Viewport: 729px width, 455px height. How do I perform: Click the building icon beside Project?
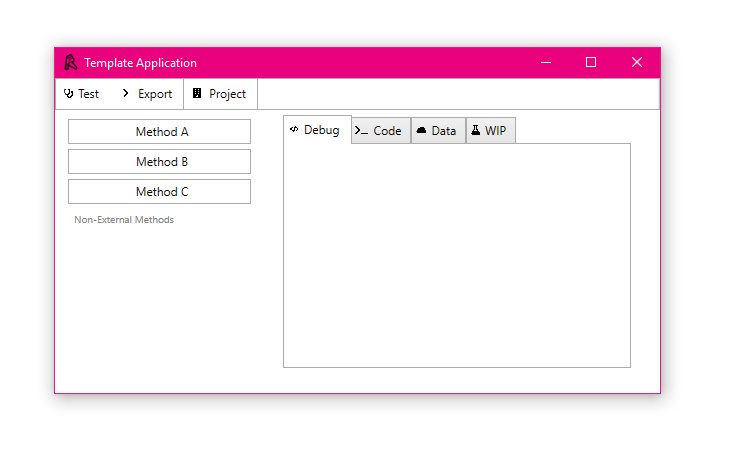coord(197,94)
